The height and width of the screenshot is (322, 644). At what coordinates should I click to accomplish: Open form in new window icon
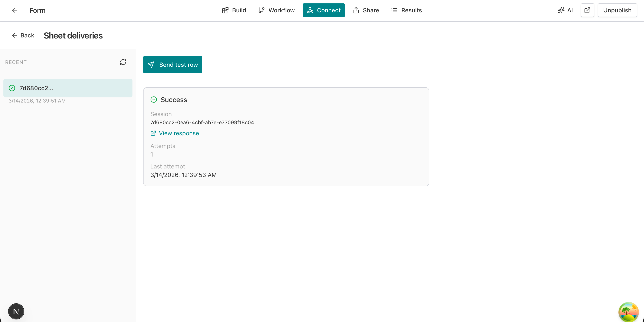(x=587, y=10)
